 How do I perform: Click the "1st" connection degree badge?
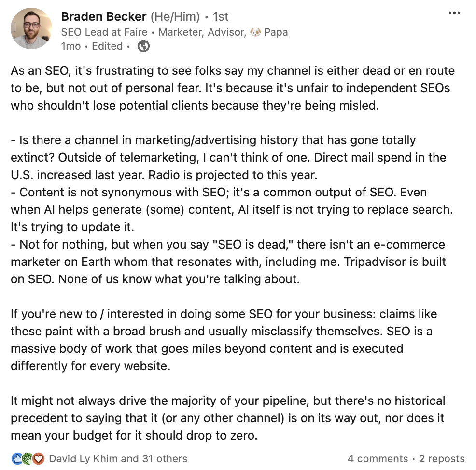pos(221,16)
